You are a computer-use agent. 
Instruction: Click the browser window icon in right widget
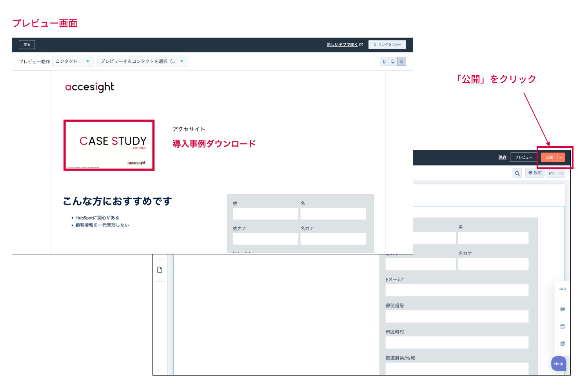(x=563, y=327)
